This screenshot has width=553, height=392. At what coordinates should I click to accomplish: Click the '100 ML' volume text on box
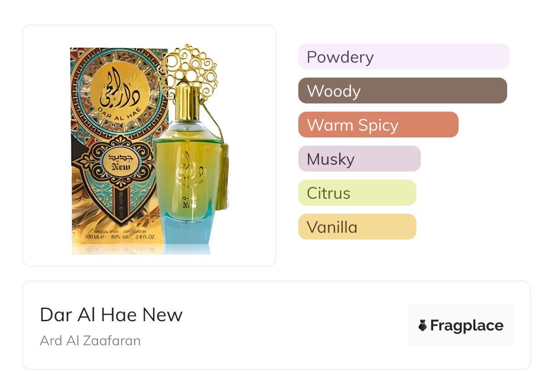(95, 237)
